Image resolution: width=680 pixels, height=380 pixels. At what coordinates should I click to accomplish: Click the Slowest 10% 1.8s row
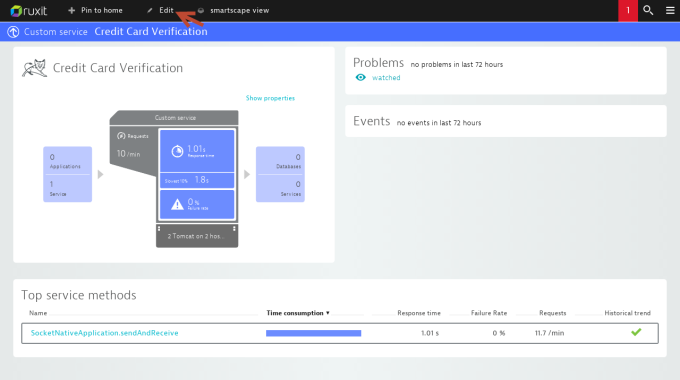click(197, 180)
